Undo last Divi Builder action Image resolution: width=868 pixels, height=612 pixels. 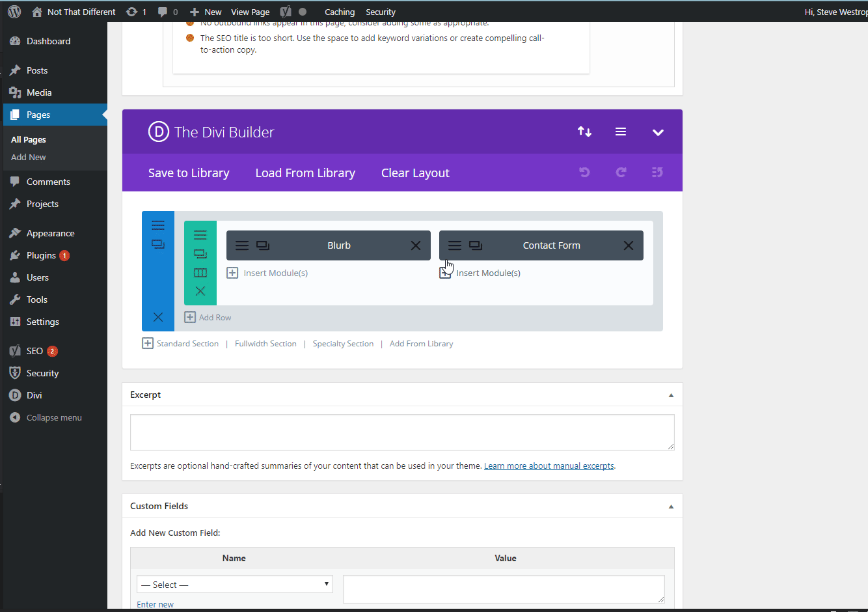[x=584, y=173]
